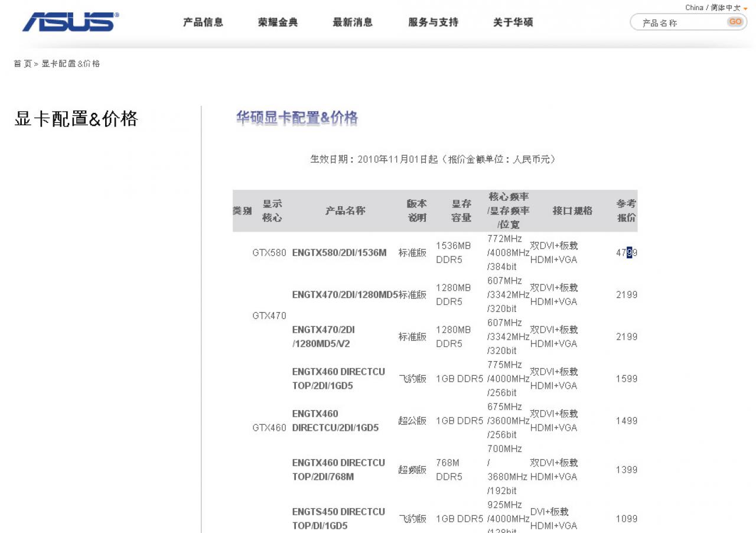
Task: Click the 4799 price cell
Action: 627,253
